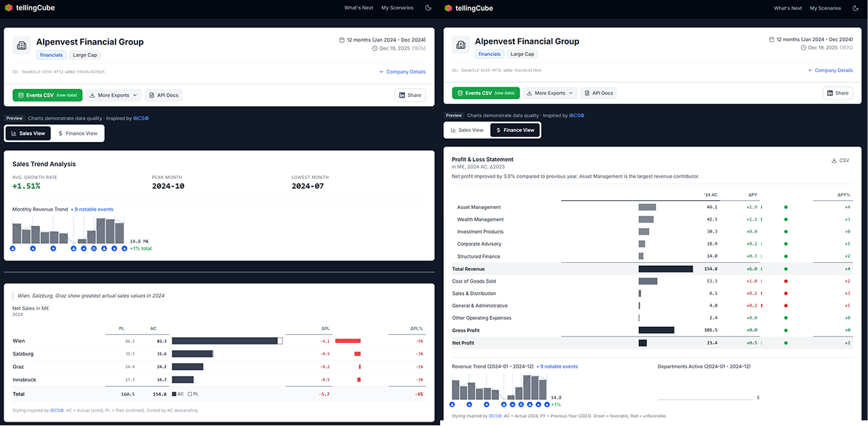Viewport: 868px width, 426px height.
Task: Select the Salzburg row label
Action: [22, 353]
